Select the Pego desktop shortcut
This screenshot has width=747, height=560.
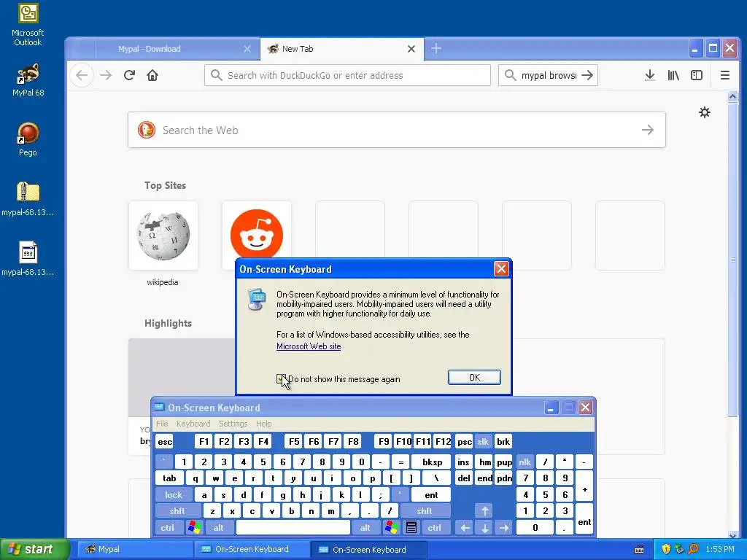click(x=28, y=139)
